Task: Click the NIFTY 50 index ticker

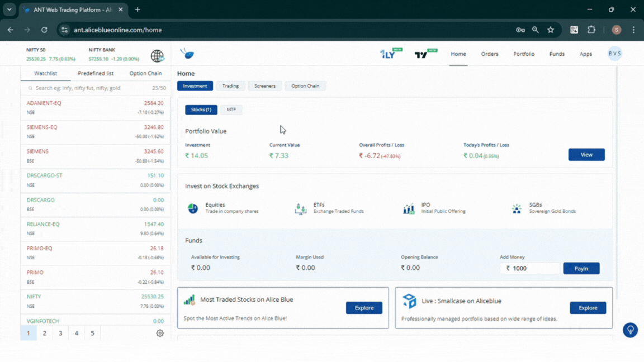Action: pyautogui.click(x=51, y=54)
